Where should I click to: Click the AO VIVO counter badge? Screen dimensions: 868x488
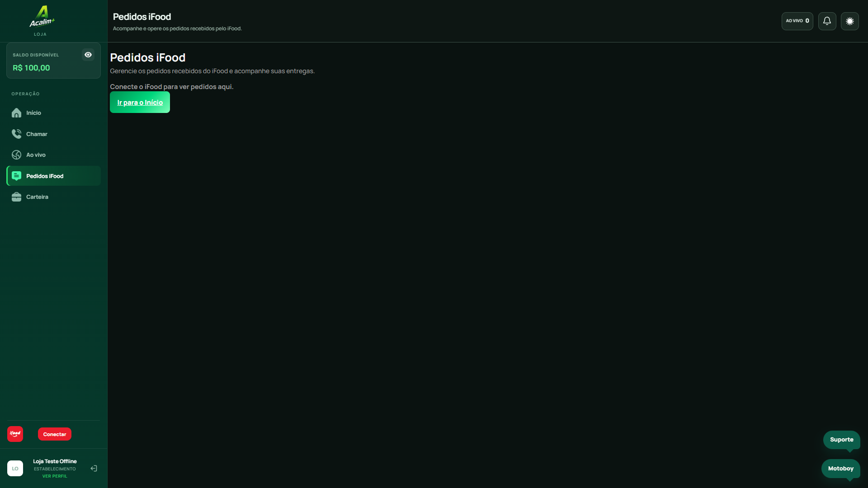pos(797,21)
